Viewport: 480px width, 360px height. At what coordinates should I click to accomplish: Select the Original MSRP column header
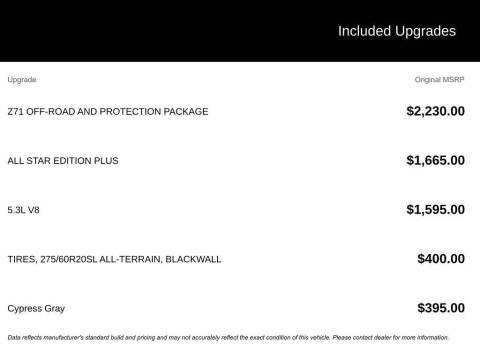[439, 80]
